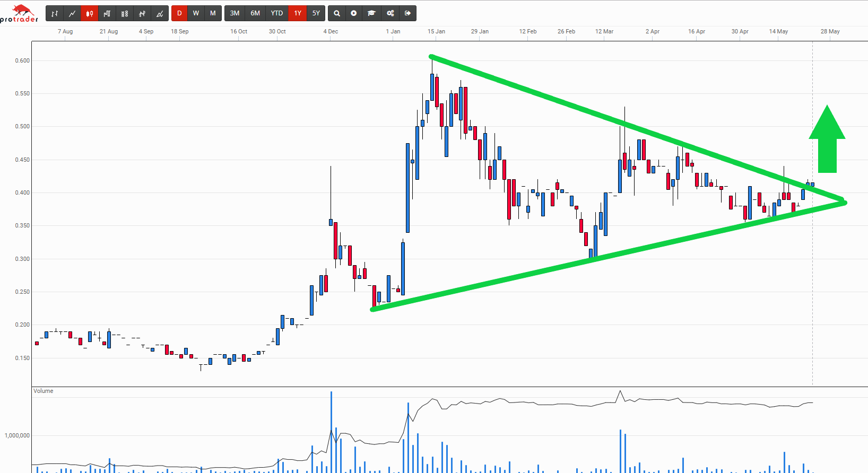Click the 0.600 price axis label
Image resolution: width=868 pixels, height=473 pixels.
[x=22, y=60]
